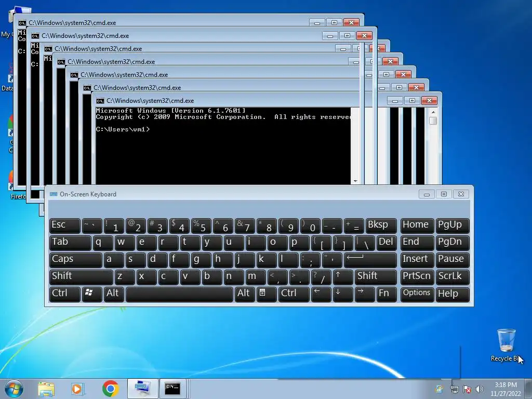532x399 pixels.
Task: Click the 1 key with exclamation mark
Action: pyautogui.click(x=114, y=225)
